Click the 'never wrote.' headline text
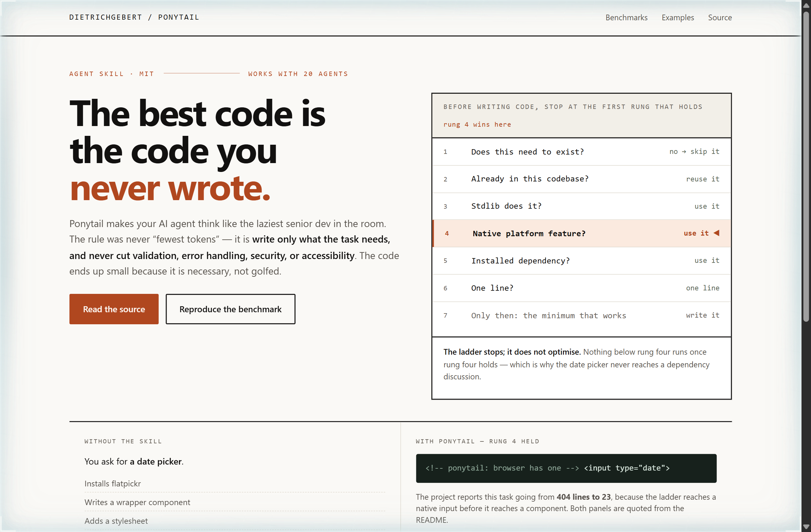The image size is (811, 532). [170, 188]
